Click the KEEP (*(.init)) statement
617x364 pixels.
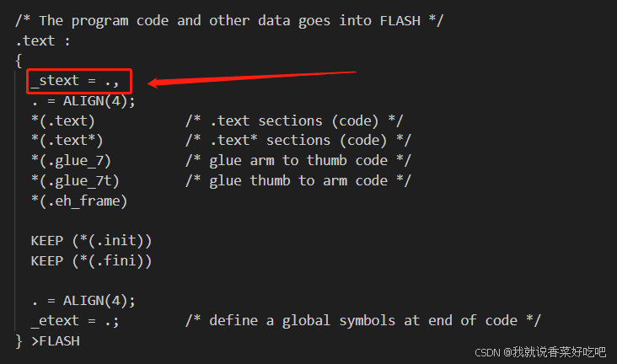tap(91, 240)
